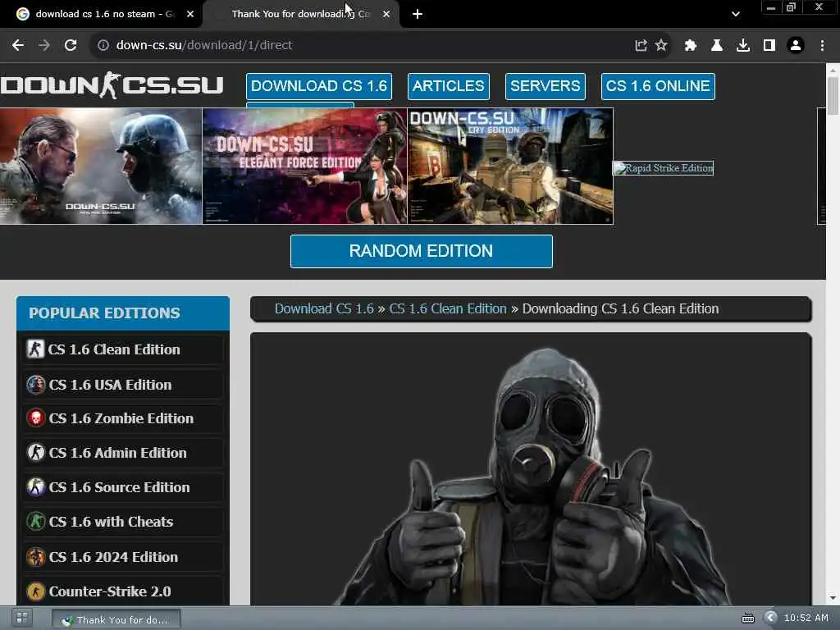The width and height of the screenshot is (840, 630).
Task: Open a new browser tab
Action: 418,14
